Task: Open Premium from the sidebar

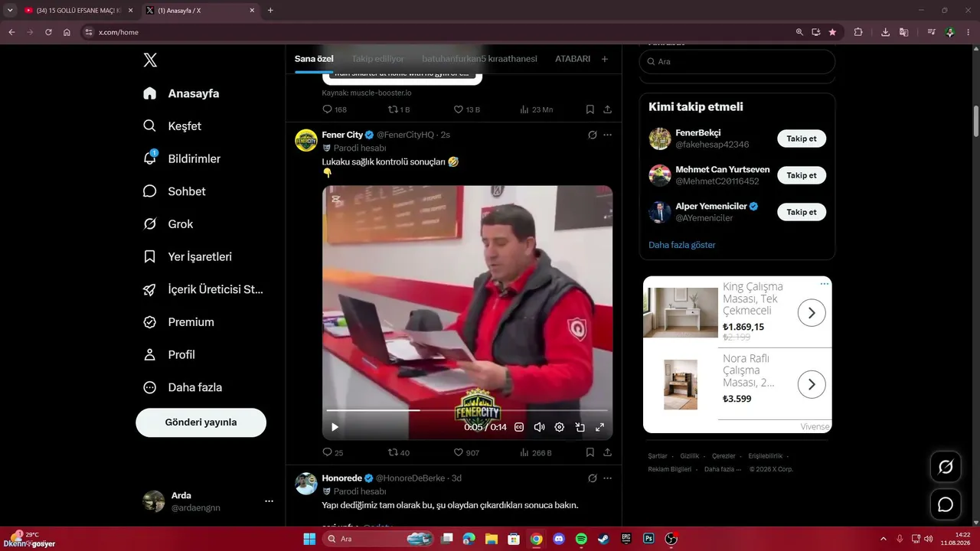Action: (x=179, y=322)
